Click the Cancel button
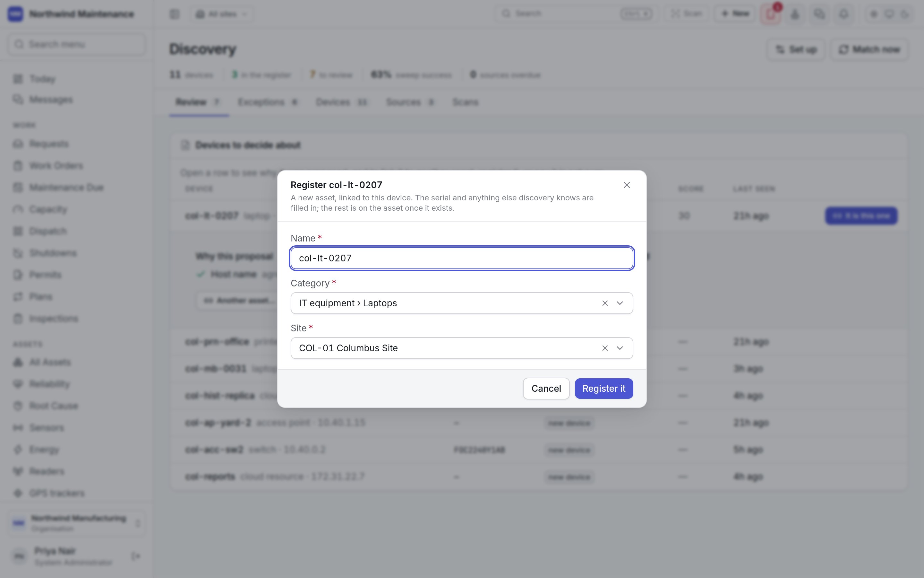The image size is (924, 578). pos(546,389)
